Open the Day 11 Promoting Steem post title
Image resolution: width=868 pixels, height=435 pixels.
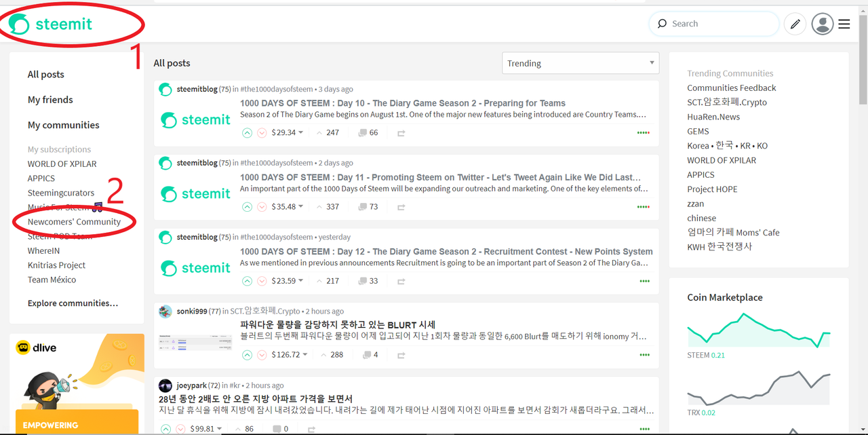tap(441, 177)
